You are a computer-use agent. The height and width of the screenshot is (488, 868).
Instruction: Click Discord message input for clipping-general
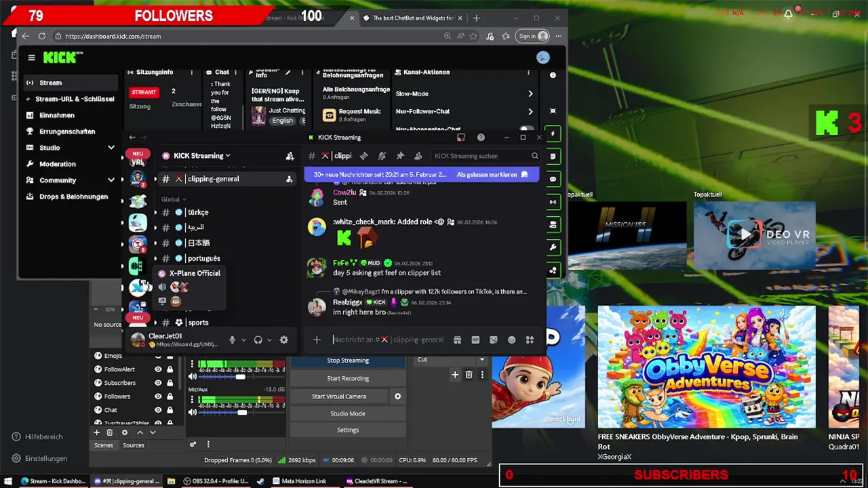coord(388,340)
